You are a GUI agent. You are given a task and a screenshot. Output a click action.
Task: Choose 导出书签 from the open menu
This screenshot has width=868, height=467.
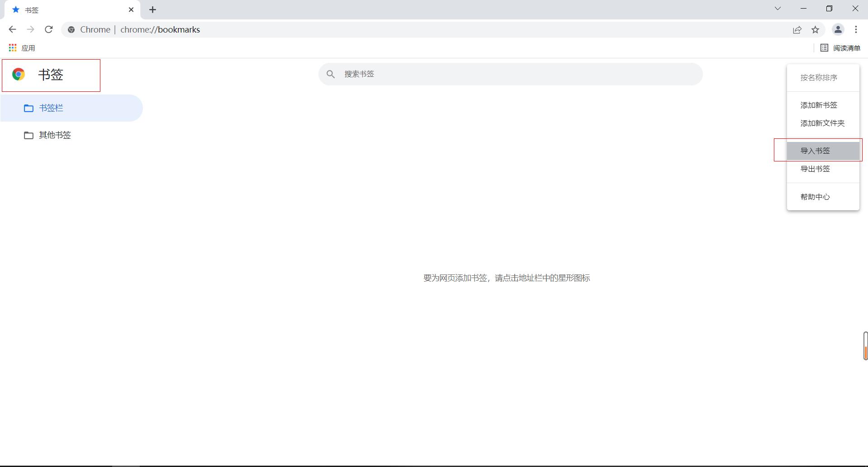(815, 168)
